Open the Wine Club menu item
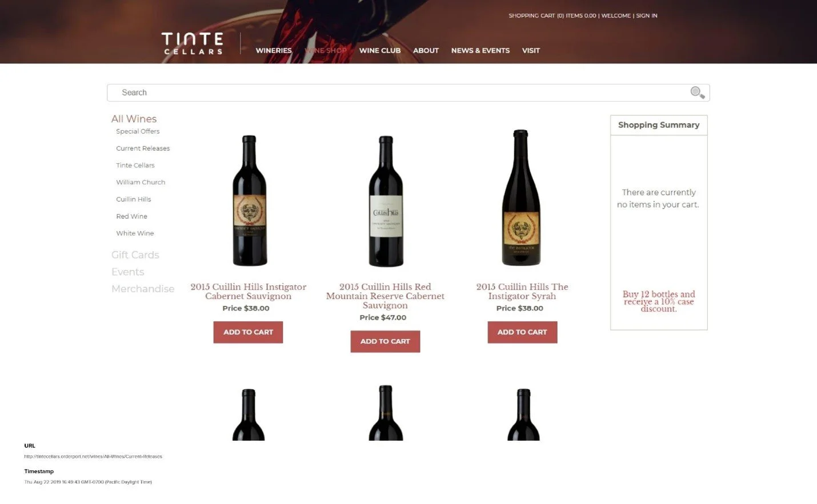This screenshot has height=504, width=817. 380,50
